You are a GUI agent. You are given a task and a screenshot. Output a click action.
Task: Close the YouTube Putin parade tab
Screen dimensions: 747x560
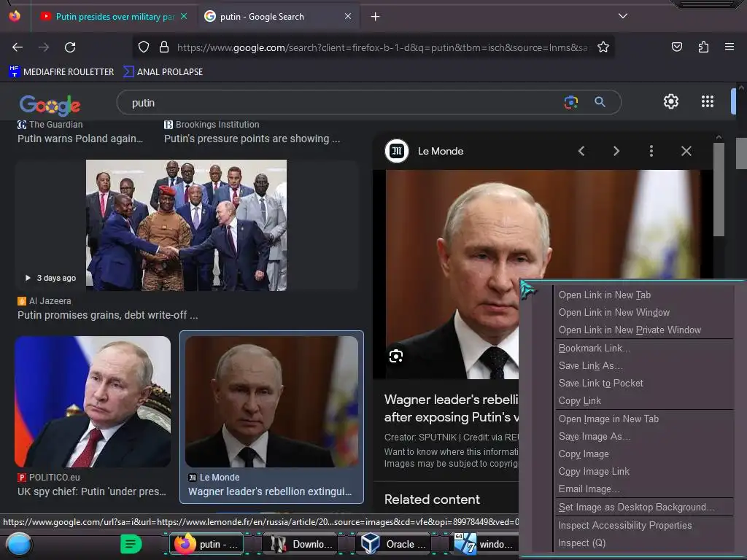point(184,16)
